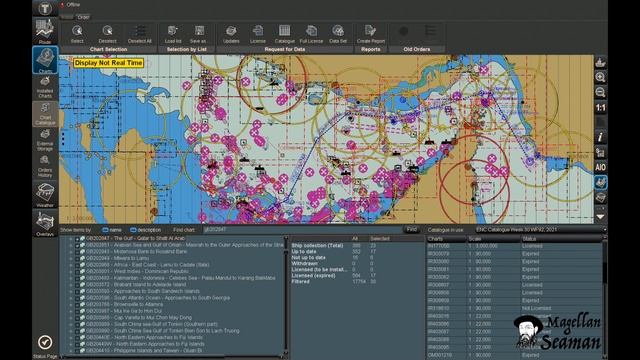Click the Catalogue request icon
The width and height of the screenshot is (640, 360).
[284, 31]
